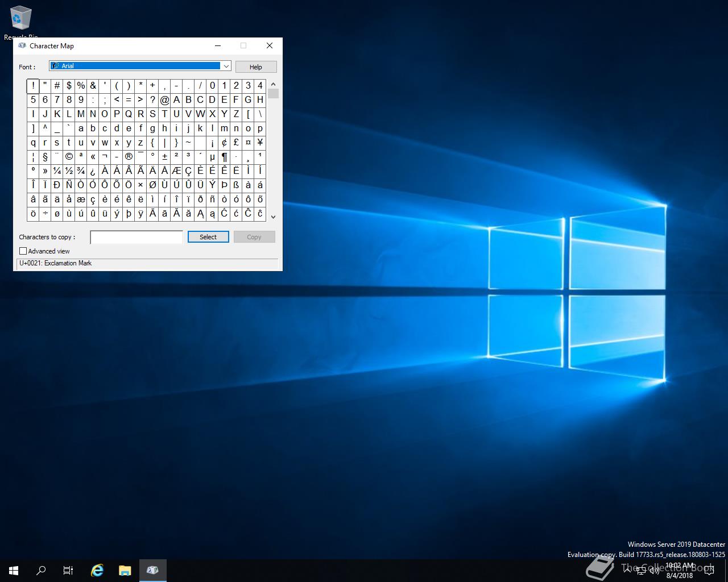The height and width of the screenshot is (582, 728).
Task: Select the ¶ pilcrow character cell
Action: coord(224,157)
